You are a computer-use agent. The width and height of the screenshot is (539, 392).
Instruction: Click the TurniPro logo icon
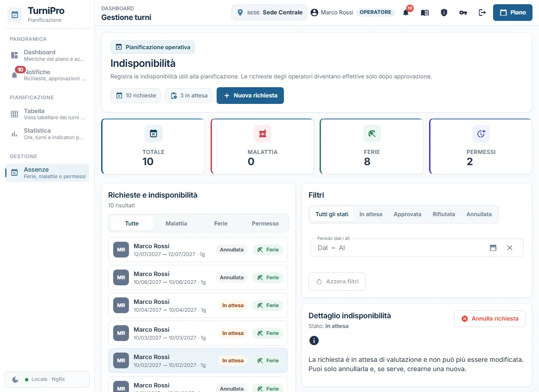coord(15,15)
